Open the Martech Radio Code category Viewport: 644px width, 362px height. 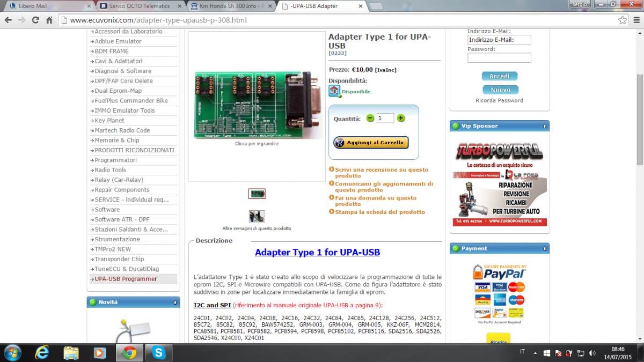122,130
